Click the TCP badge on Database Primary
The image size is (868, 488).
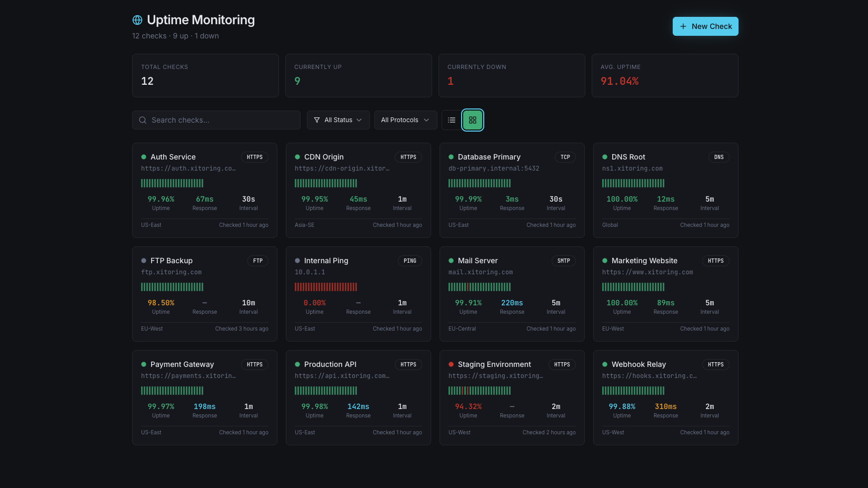point(565,157)
